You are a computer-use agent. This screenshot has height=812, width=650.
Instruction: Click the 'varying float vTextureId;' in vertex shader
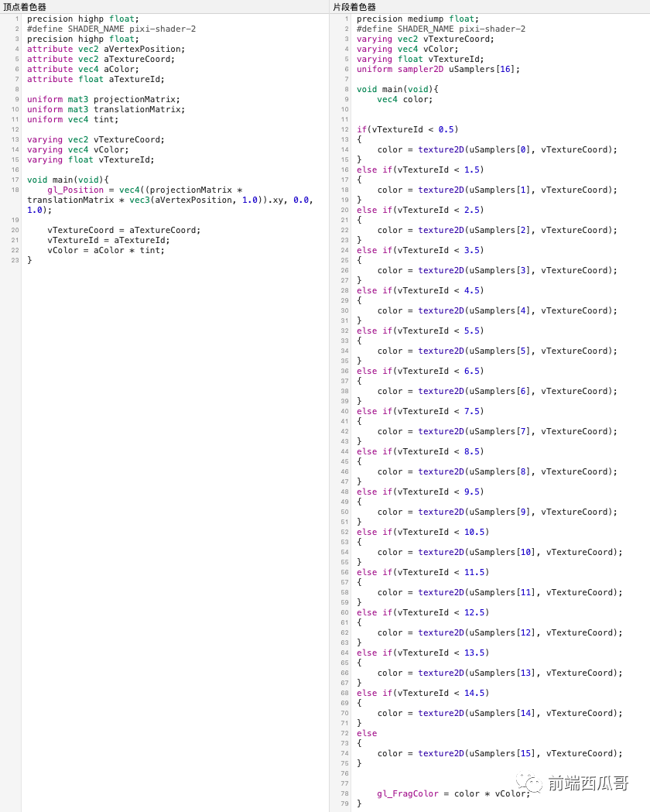coord(91,160)
